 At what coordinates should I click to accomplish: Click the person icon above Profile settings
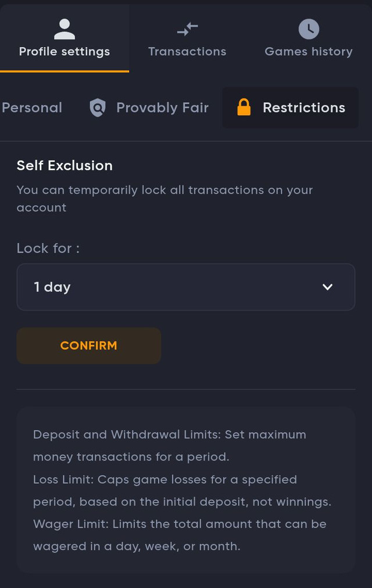point(65,29)
